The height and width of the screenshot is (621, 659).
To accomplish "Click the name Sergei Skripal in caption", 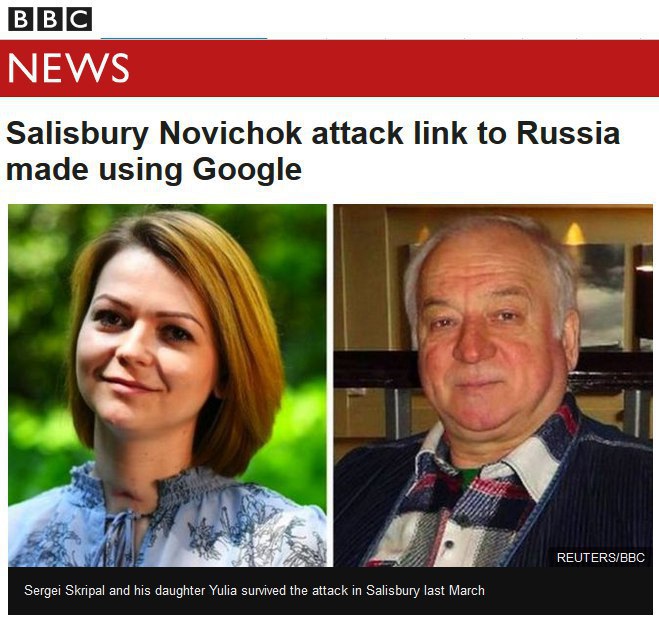I will pyautogui.click(x=64, y=591).
